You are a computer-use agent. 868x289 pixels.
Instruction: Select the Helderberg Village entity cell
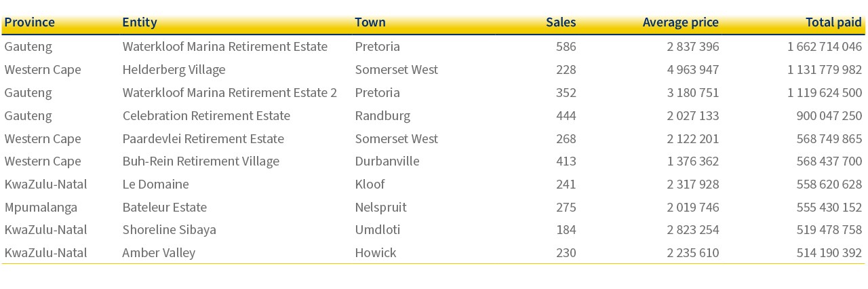[174, 69]
